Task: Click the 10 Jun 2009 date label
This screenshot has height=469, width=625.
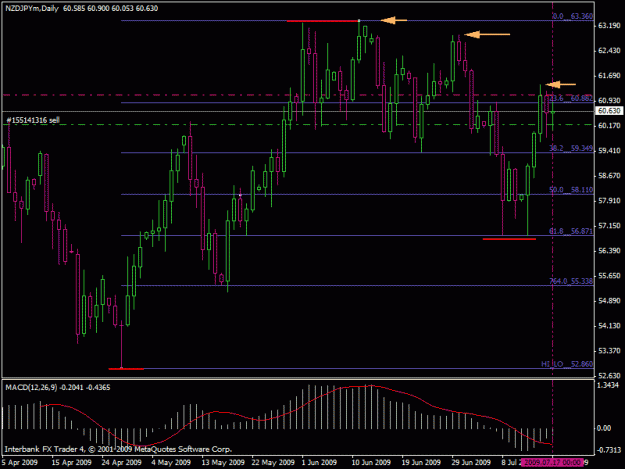Action: (371, 462)
